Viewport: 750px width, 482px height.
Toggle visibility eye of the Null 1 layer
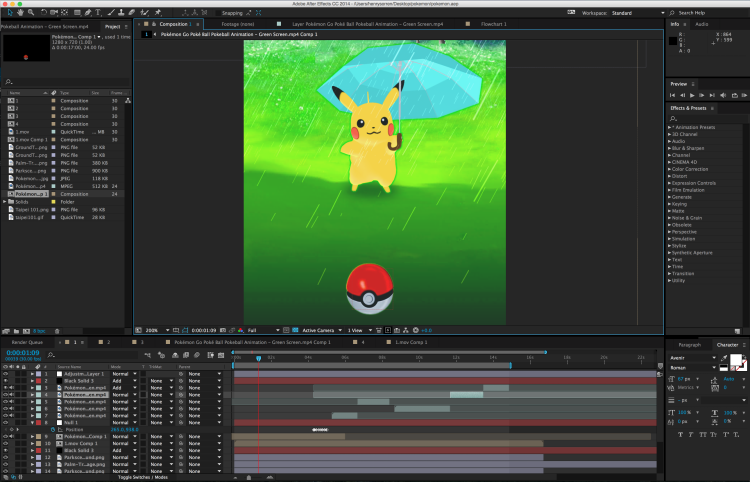tap(5, 423)
